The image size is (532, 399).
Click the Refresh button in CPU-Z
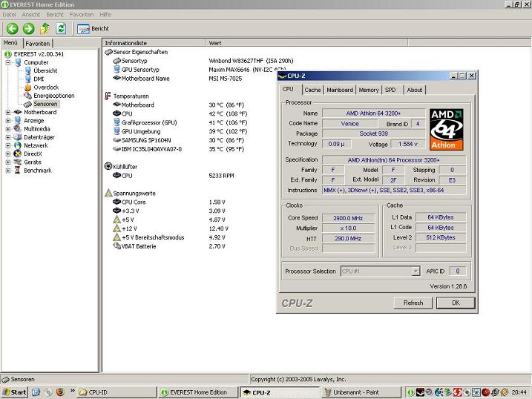click(413, 303)
